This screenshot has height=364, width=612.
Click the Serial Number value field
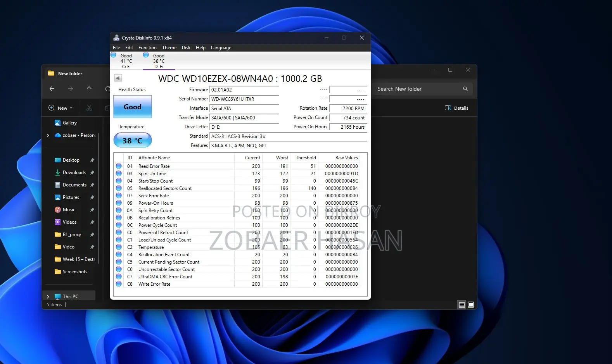[x=244, y=99]
